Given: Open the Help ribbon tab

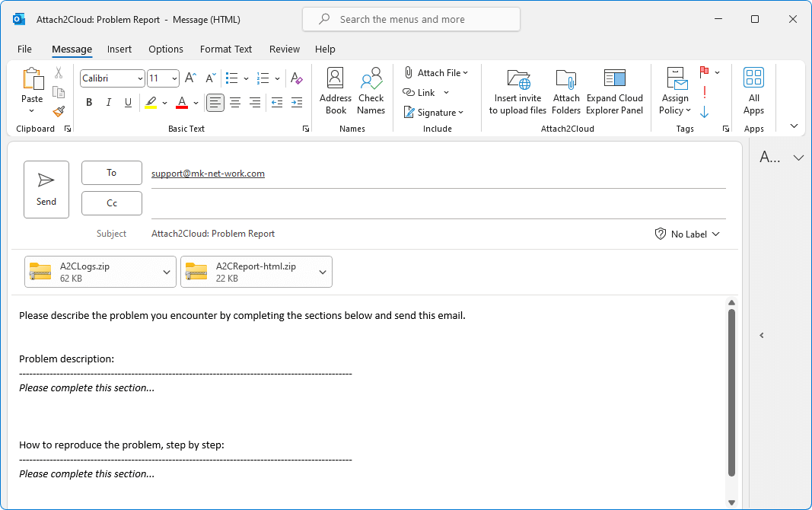Looking at the screenshot, I should click(x=325, y=49).
